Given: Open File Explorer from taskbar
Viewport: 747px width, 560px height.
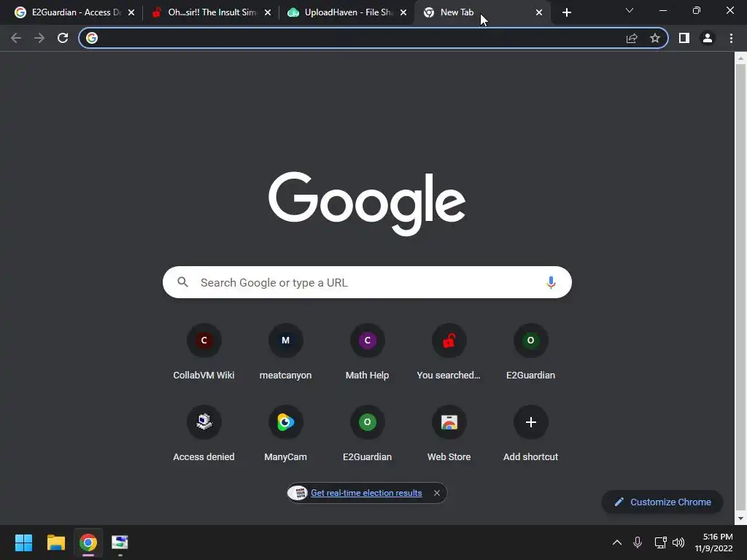Looking at the screenshot, I should click(55, 542).
